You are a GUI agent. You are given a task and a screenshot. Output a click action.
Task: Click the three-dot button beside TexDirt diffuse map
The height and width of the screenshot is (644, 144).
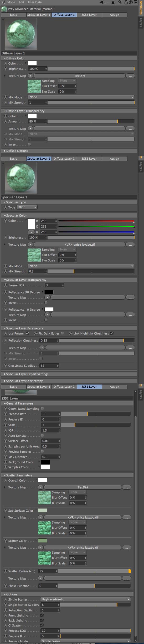coord(130,76)
